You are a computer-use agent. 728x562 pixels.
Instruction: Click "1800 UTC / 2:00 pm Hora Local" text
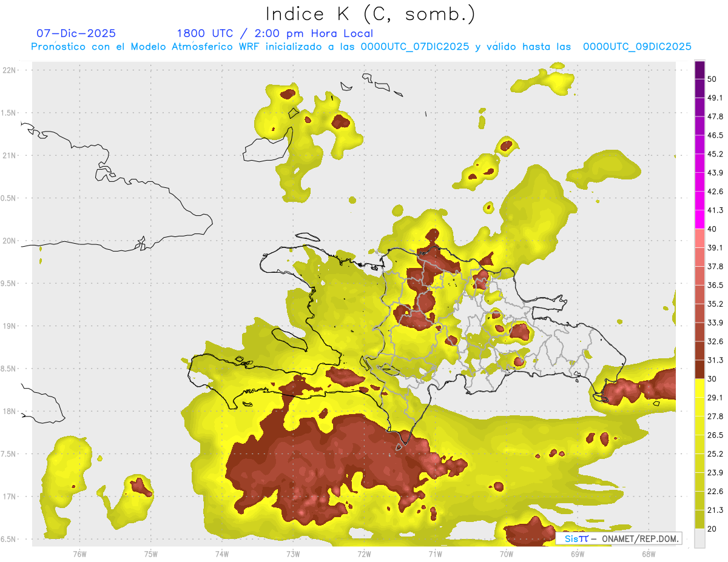[275, 33]
